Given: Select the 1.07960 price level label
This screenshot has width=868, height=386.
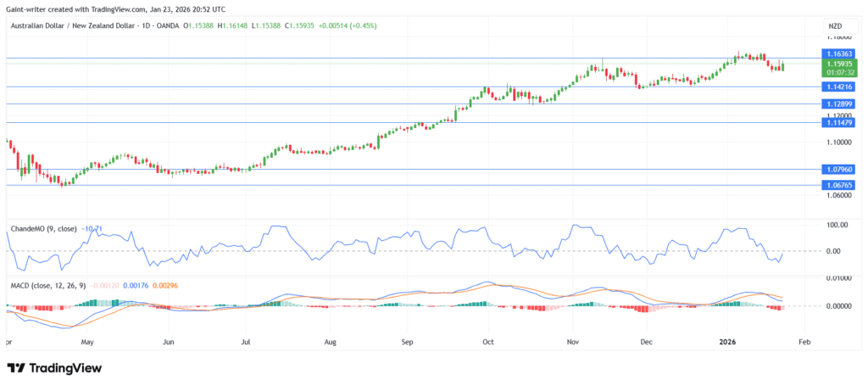Looking at the screenshot, I should point(839,170).
